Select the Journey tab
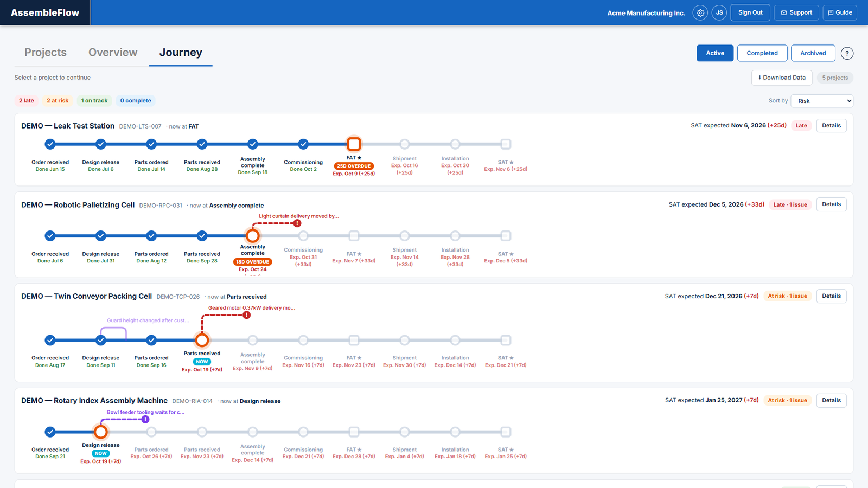868x488 pixels. (x=181, y=53)
